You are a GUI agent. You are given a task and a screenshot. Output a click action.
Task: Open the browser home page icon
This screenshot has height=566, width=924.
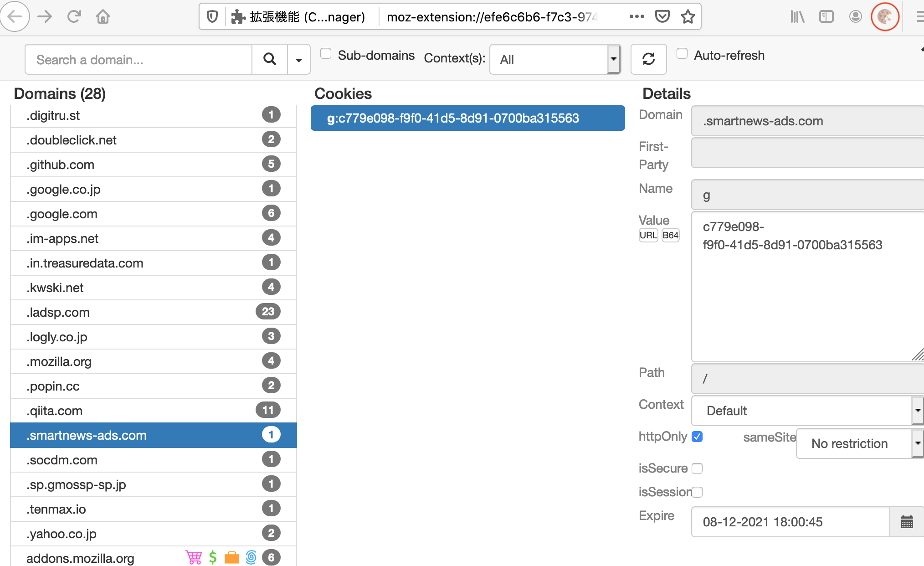point(103,17)
